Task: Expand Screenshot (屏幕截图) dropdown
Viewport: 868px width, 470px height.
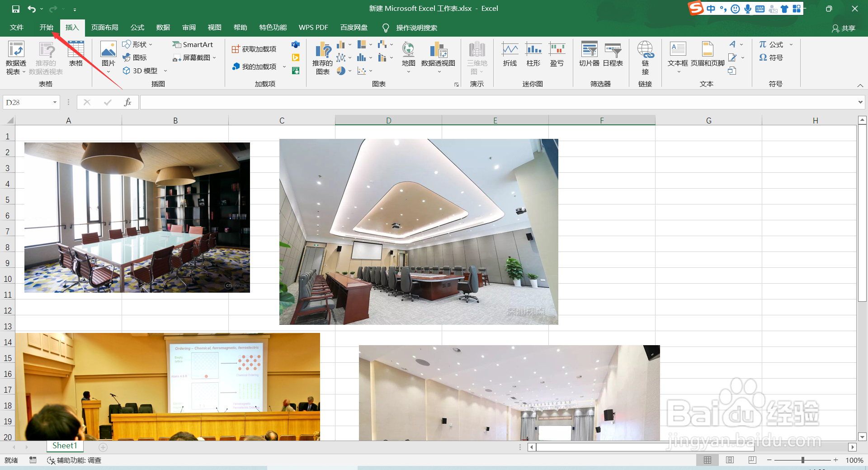Action: coord(214,57)
